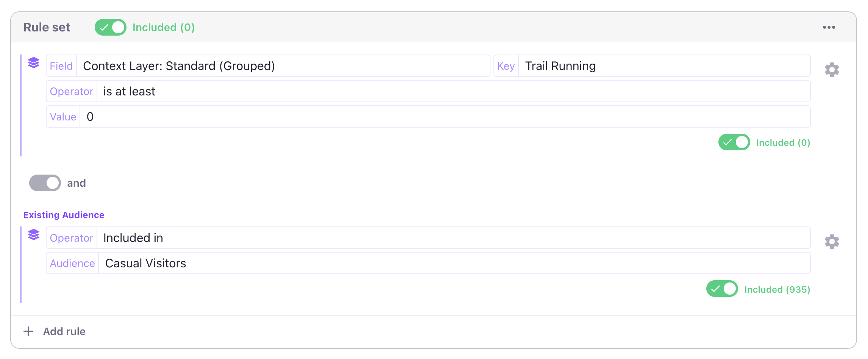
Task: Open settings gear for Existing Audience rule
Action: (x=832, y=242)
